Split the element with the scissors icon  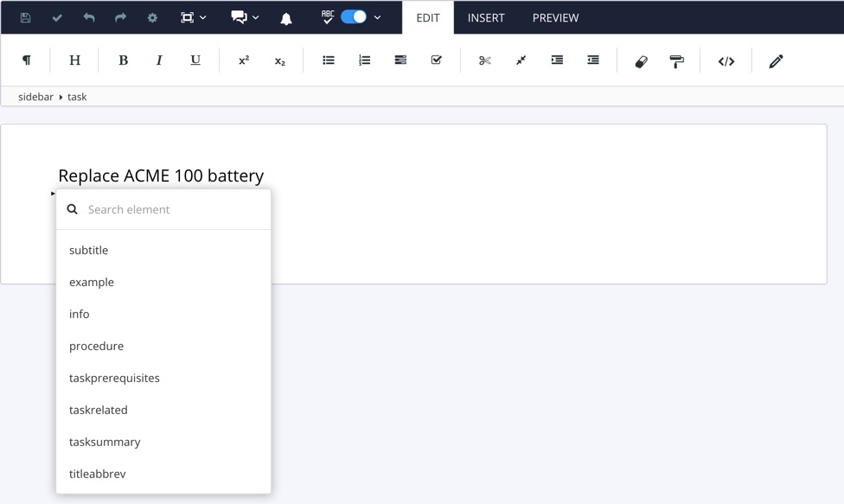click(484, 61)
